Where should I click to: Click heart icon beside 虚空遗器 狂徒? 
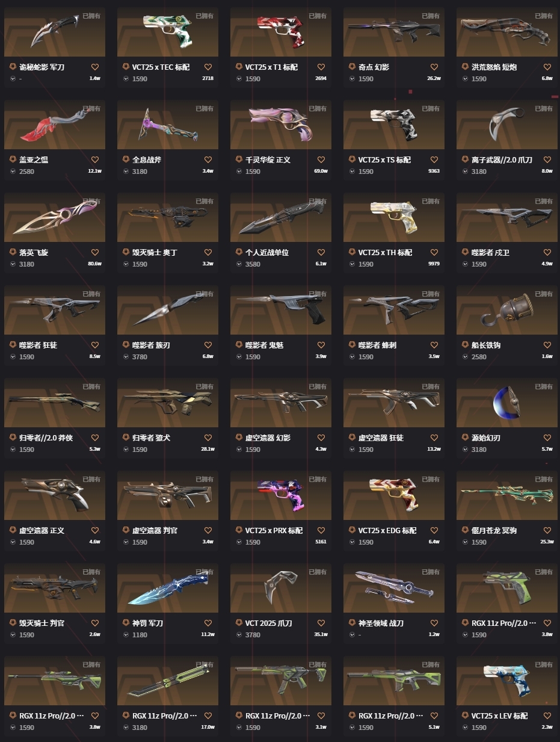(434, 438)
